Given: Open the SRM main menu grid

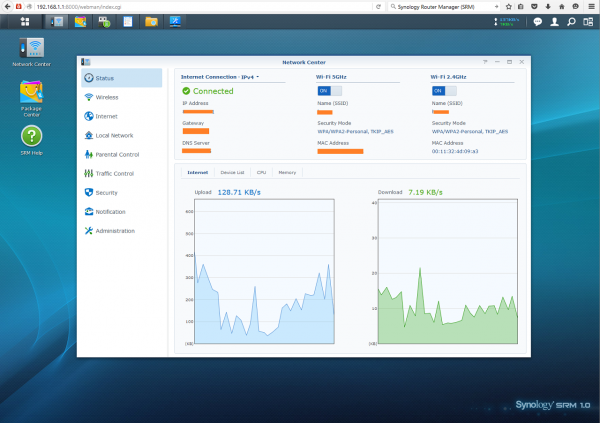Looking at the screenshot, I should pos(25,22).
